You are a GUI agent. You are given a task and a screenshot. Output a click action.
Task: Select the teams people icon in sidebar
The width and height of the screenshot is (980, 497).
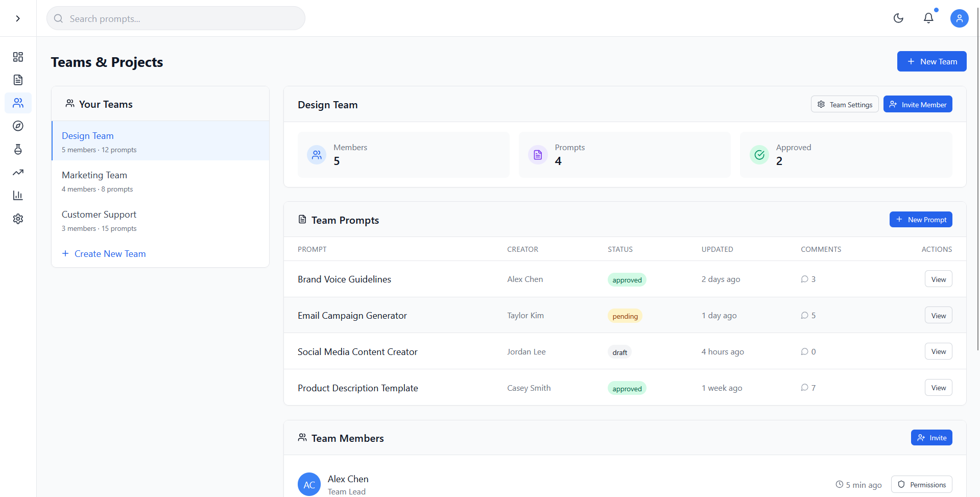coord(18,103)
